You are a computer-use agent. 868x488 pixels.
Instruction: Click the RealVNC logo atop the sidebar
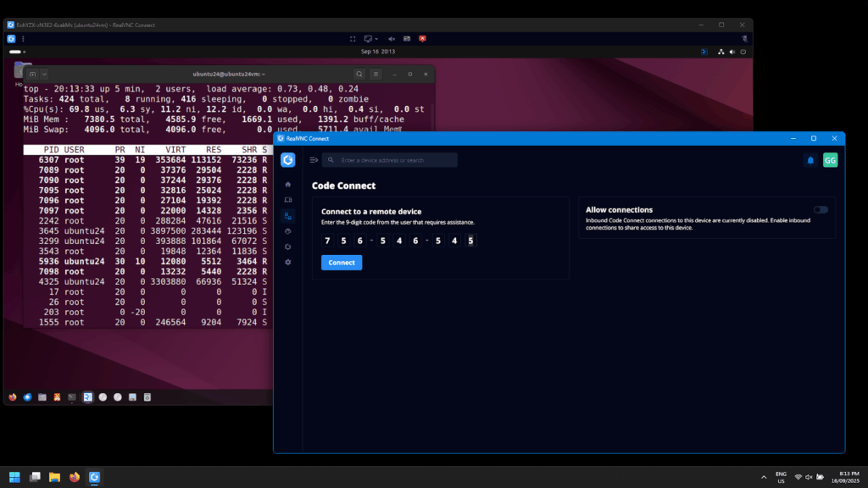click(x=288, y=160)
